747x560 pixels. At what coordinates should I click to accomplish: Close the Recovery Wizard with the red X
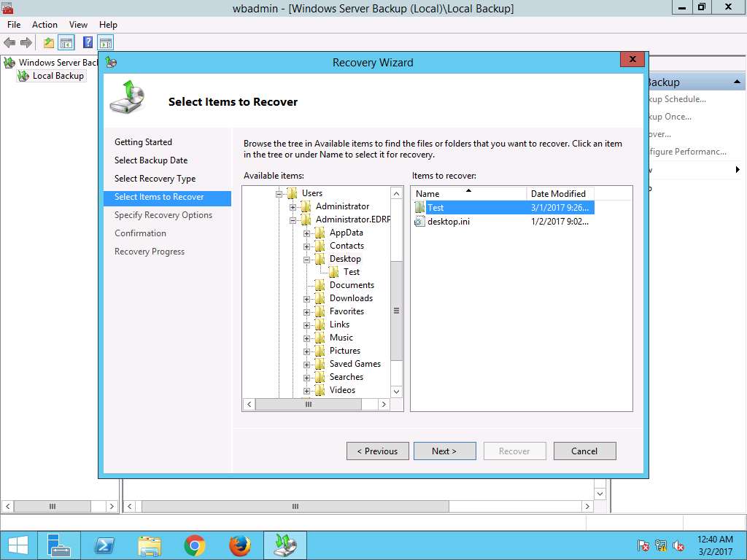pyautogui.click(x=632, y=59)
